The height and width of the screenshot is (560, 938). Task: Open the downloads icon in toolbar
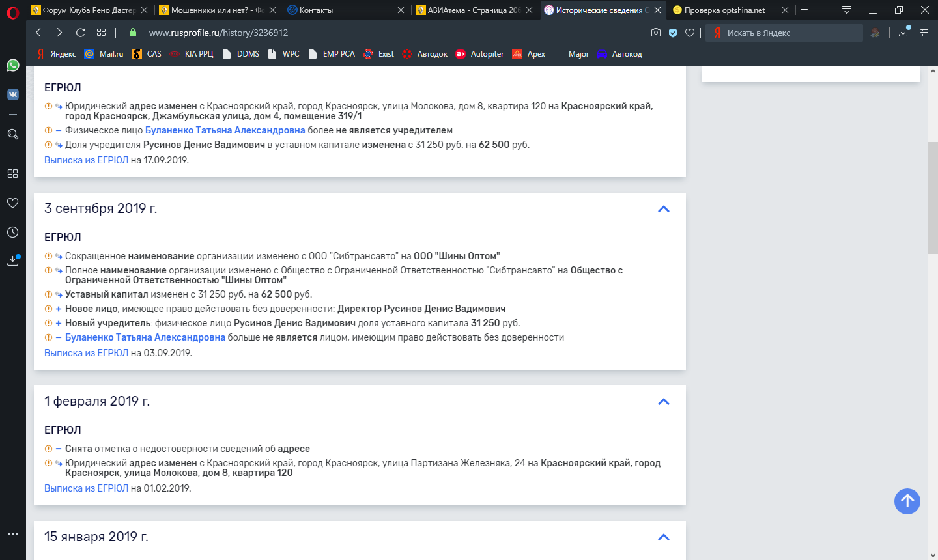(903, 33)
